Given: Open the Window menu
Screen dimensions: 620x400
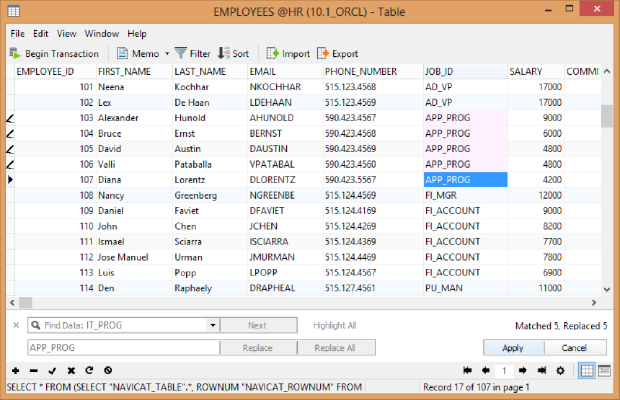Looking at the screenshot, I should point(102,34).
